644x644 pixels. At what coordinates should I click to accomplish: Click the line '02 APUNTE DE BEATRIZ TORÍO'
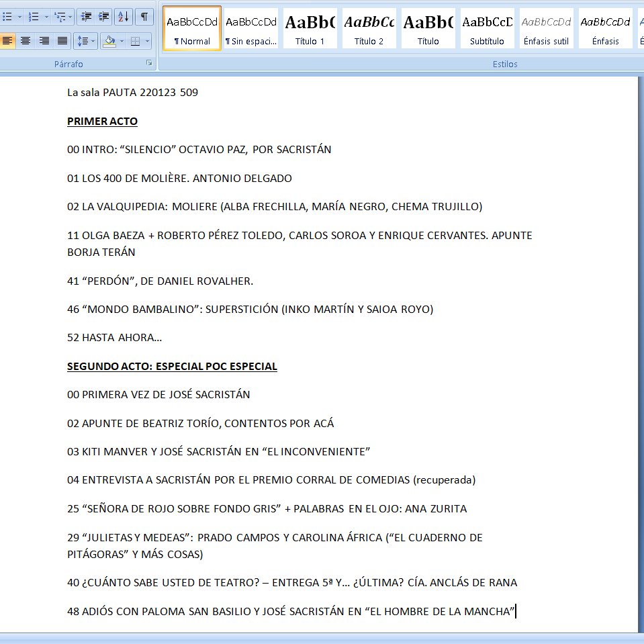(200, 424)
